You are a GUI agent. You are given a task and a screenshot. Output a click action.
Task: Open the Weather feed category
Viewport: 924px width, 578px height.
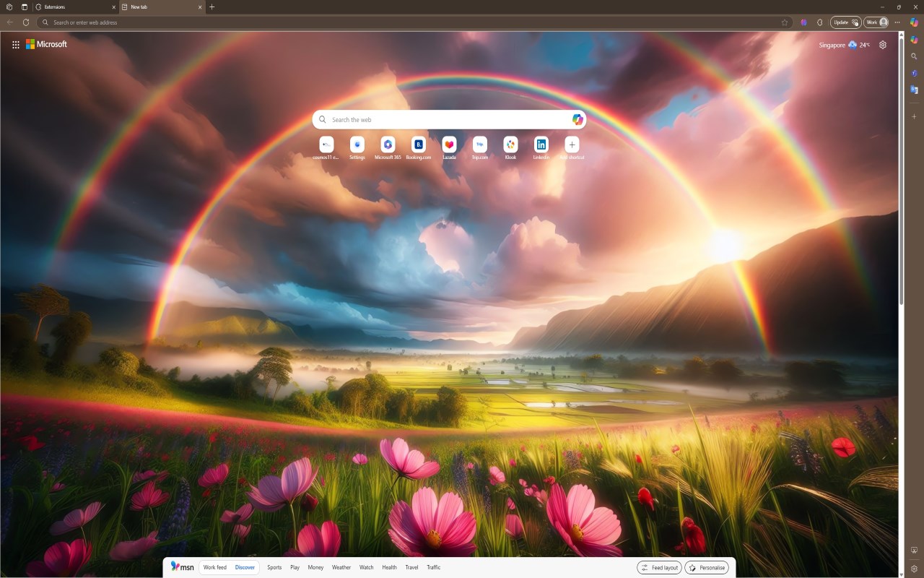341,567
